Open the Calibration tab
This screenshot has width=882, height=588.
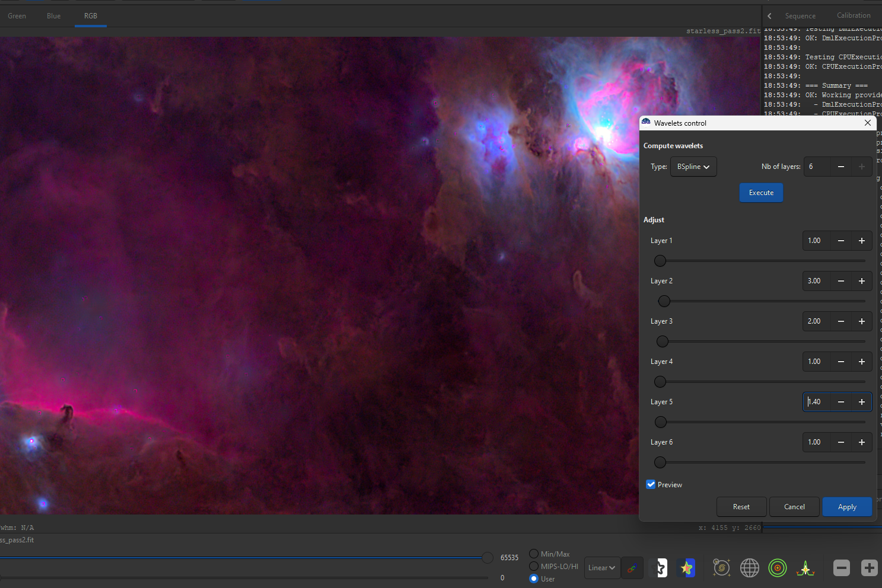pyautogui.click(x=853, y=15)
